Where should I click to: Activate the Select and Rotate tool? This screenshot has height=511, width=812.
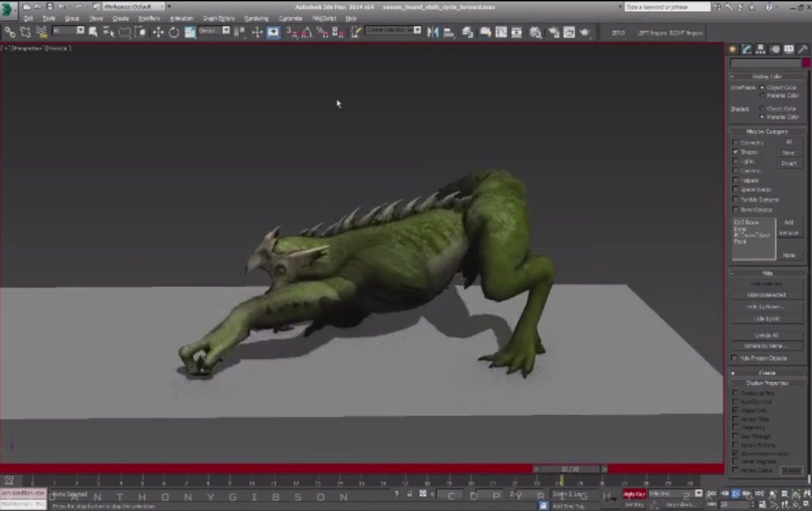tap(174, 31)
